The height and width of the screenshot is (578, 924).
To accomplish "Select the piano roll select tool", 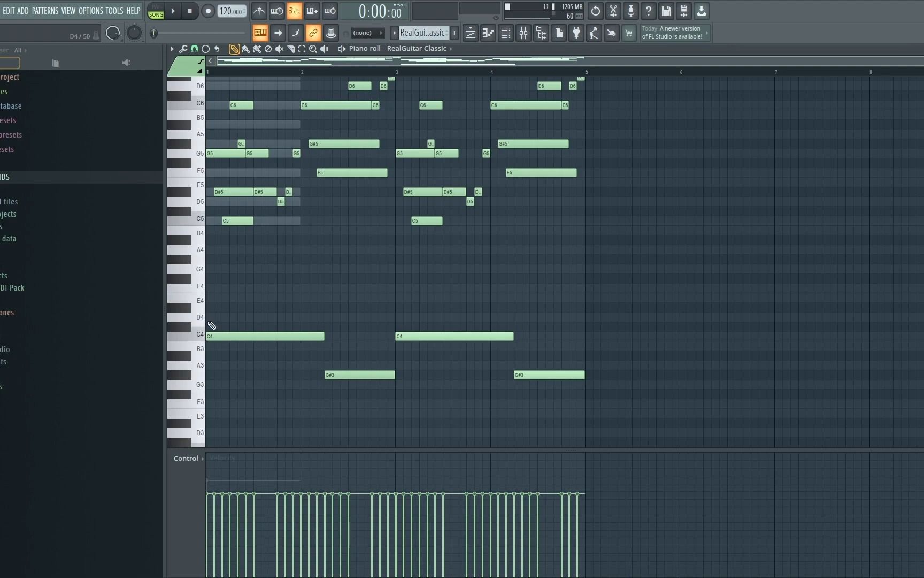I will (302, 49).
